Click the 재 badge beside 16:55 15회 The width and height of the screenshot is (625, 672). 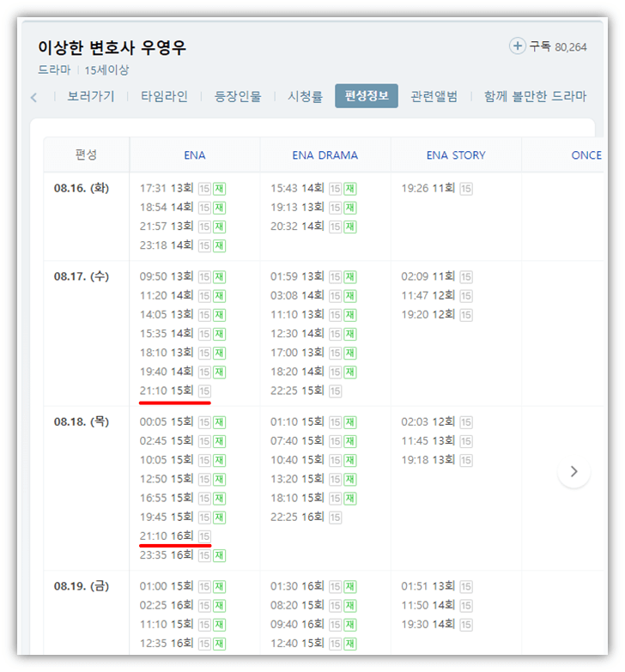coord(220,499)
